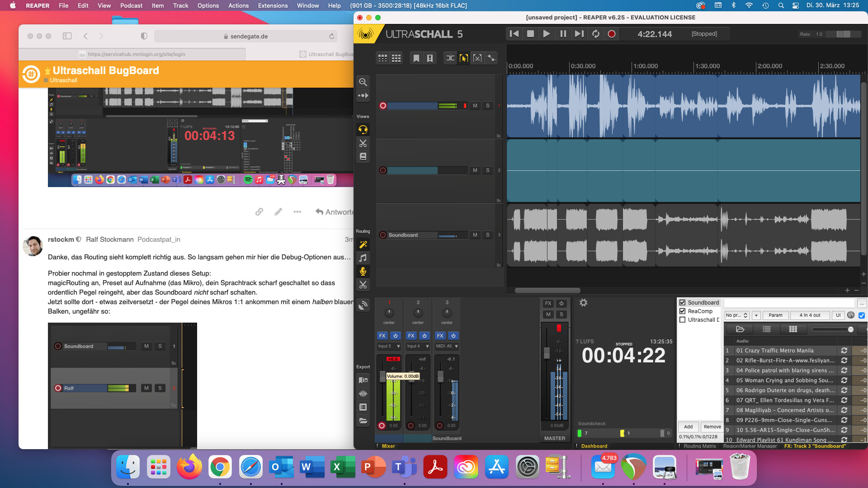Switch soundboard to list view
The image size is (868, 488).
[x=767, y=329]
